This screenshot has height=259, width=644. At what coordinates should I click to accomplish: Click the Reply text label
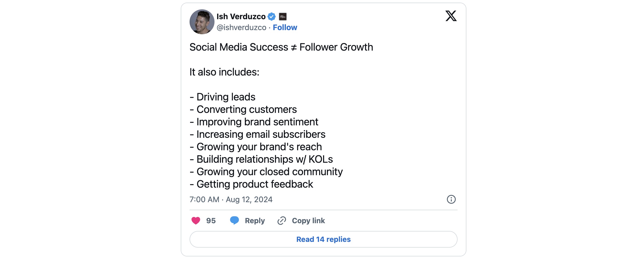[x=255, y=221]
